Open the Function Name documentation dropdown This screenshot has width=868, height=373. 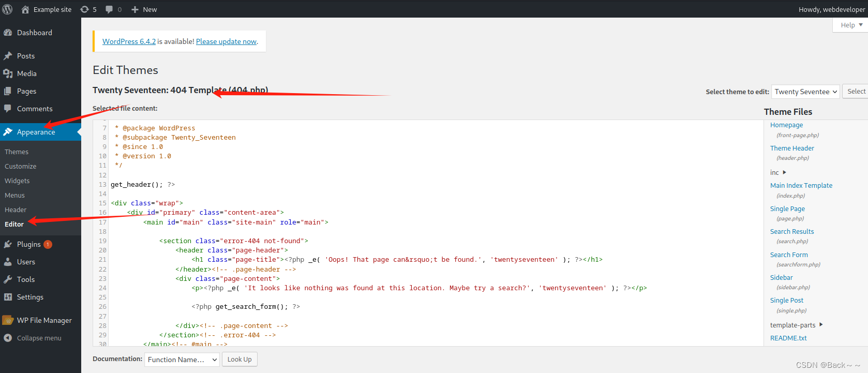[182, 360]
